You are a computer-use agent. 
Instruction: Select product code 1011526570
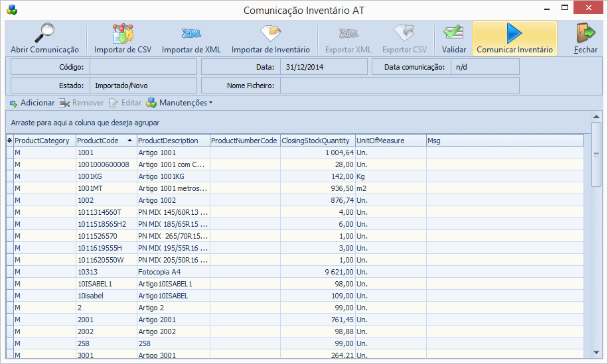(106, 236)
